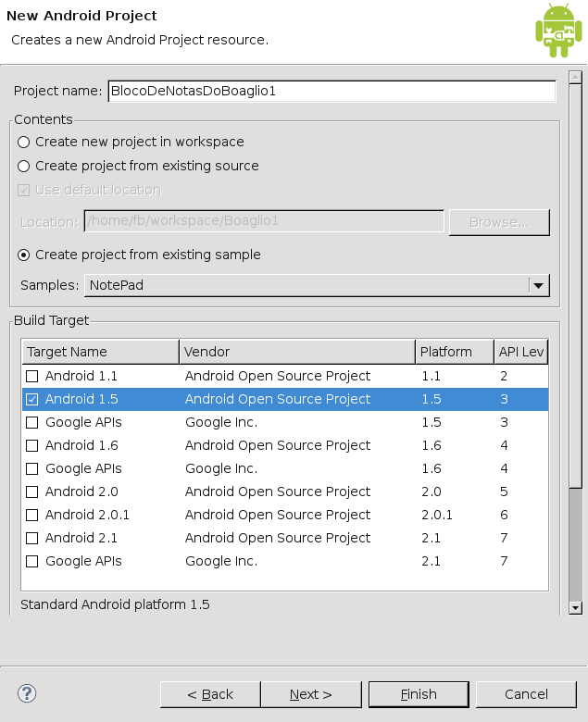
Task: Check the Android 1.6 target checkbox
Action: coord(31,445)
